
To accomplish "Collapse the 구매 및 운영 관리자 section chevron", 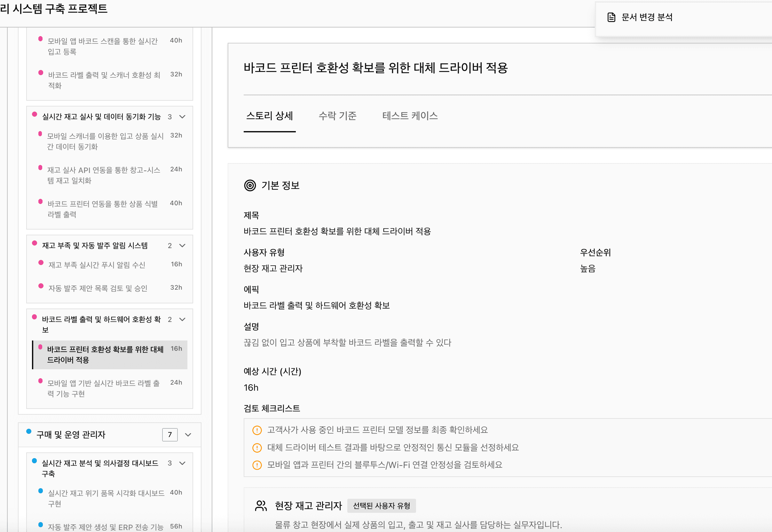I will click(188, 435).
